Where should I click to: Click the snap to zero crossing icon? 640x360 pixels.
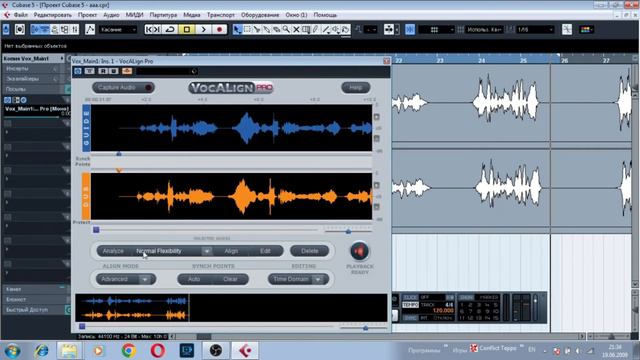pyautogui.click(x=567, y=29)
